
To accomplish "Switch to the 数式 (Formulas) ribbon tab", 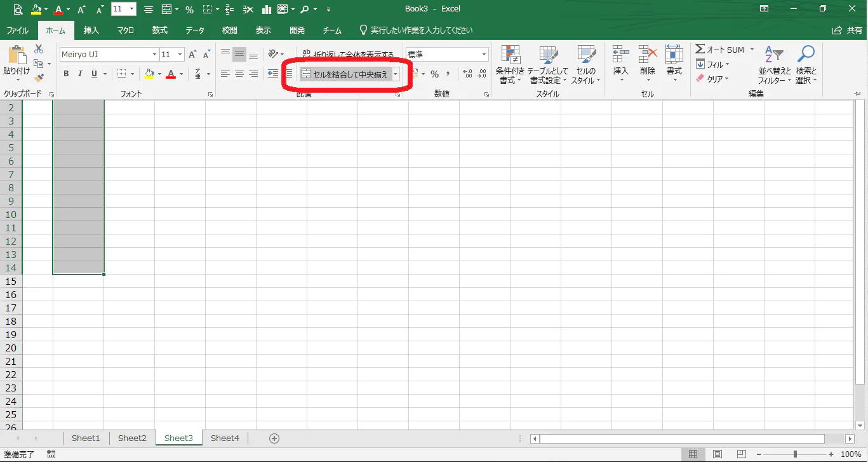I will click(159, 31).
